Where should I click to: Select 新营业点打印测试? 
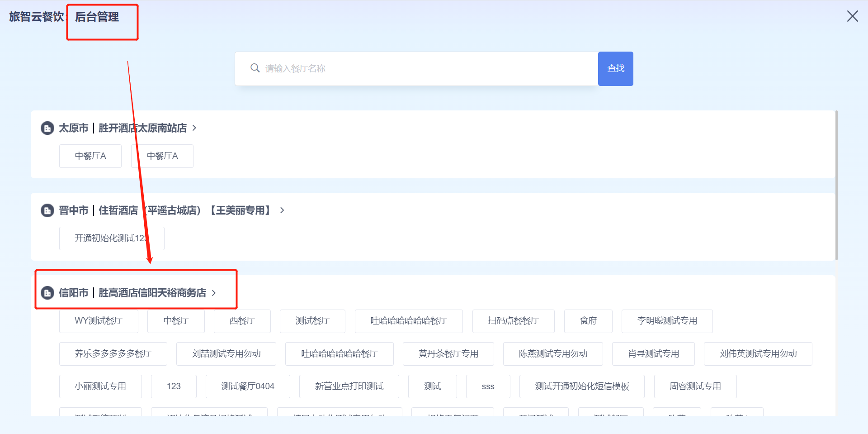(349, 386)
